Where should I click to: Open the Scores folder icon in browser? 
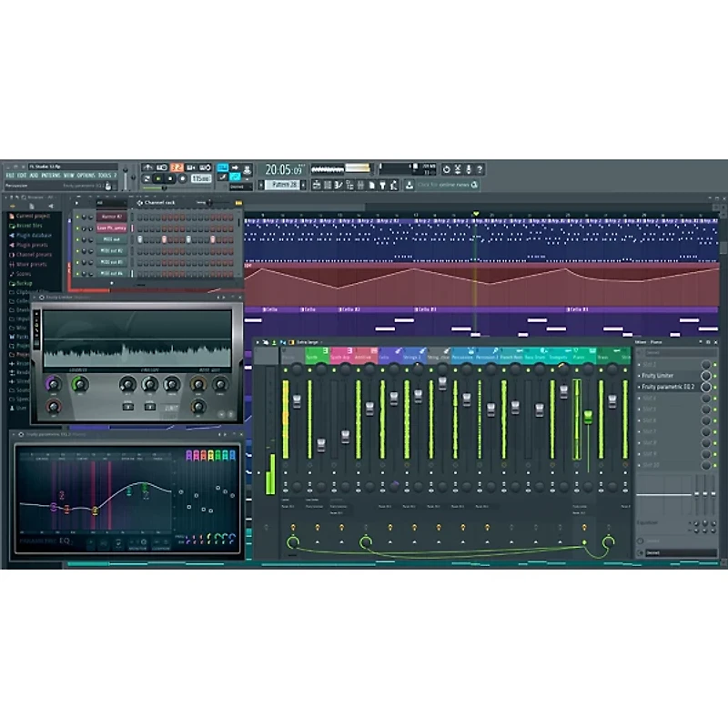point(25,274)
